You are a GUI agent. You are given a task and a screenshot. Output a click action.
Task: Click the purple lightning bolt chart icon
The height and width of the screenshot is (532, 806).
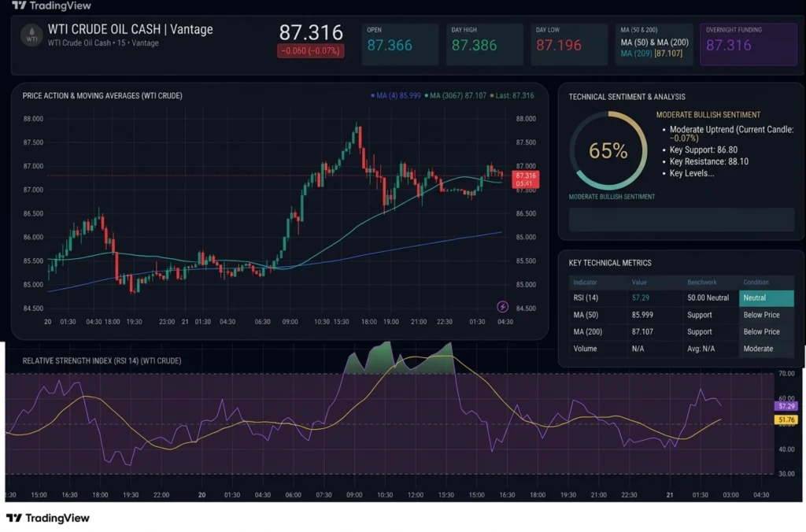[x=502, y=307]
